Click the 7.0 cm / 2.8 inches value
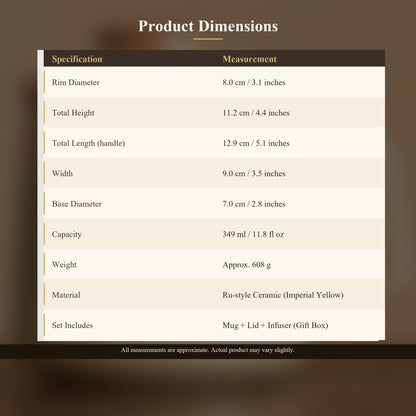The image size is (416, 416). [254, 204]
